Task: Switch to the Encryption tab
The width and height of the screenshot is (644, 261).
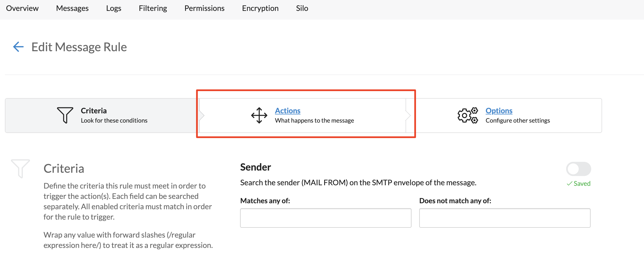Action: pyautogui.click(x=260, y=8)
